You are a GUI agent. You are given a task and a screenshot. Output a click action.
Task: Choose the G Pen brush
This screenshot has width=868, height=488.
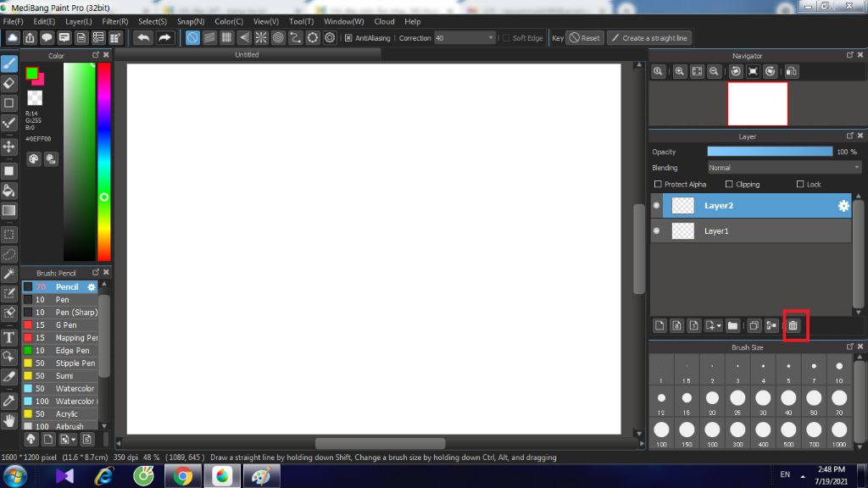60,324
